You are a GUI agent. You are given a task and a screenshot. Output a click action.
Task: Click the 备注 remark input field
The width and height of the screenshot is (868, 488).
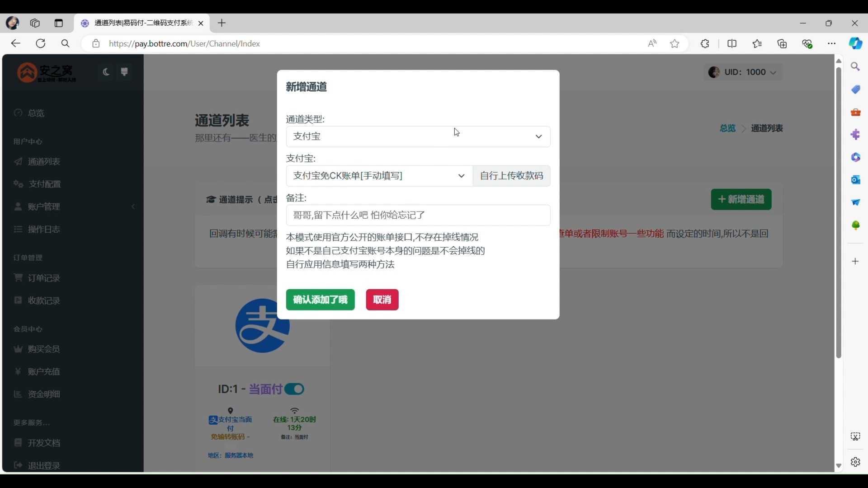[x=418, y=216]
